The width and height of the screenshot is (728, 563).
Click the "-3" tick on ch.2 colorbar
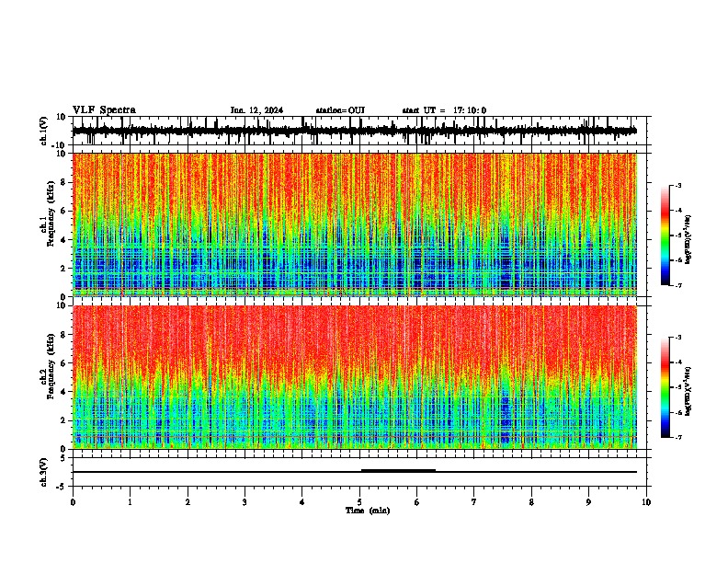tap(678, 338)
